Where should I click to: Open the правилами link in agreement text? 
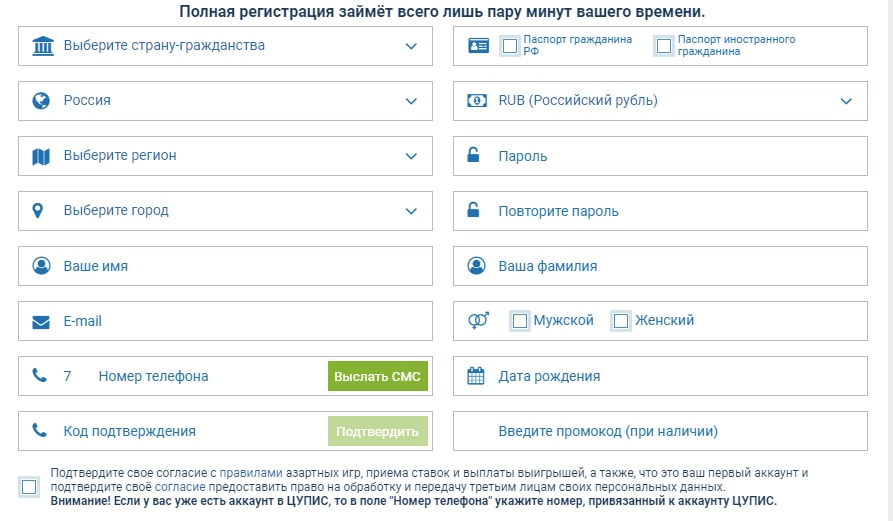point(244,473)
